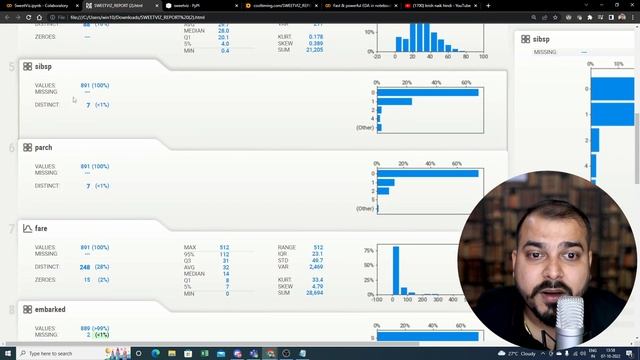Click embarked MISSING value 2

(88, 335)
